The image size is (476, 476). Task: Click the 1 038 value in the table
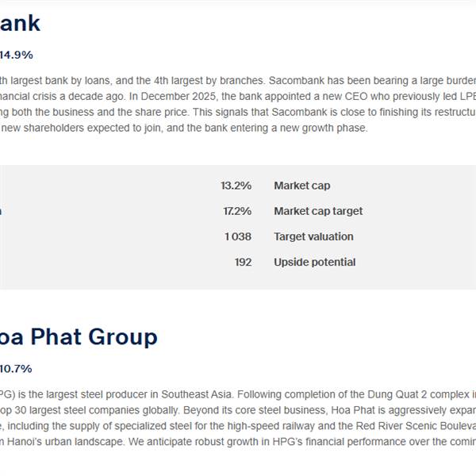pyautogui.click(x=237, y=236)
